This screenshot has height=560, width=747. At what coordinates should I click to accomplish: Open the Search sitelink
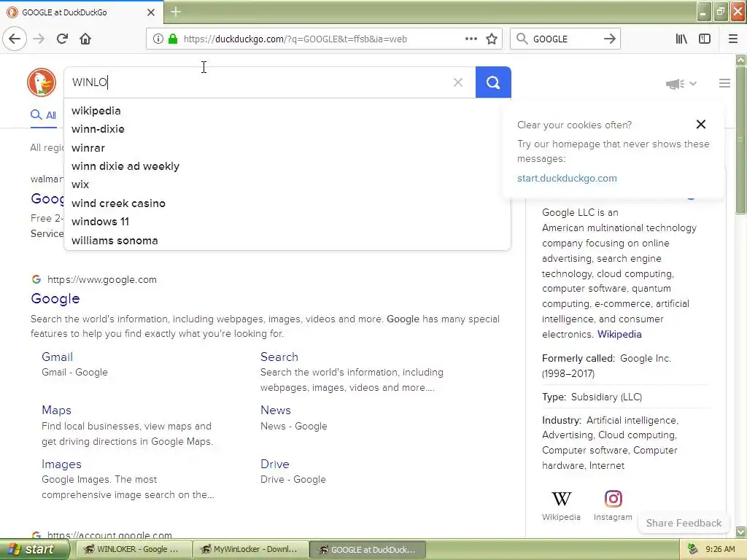(279, 357)
